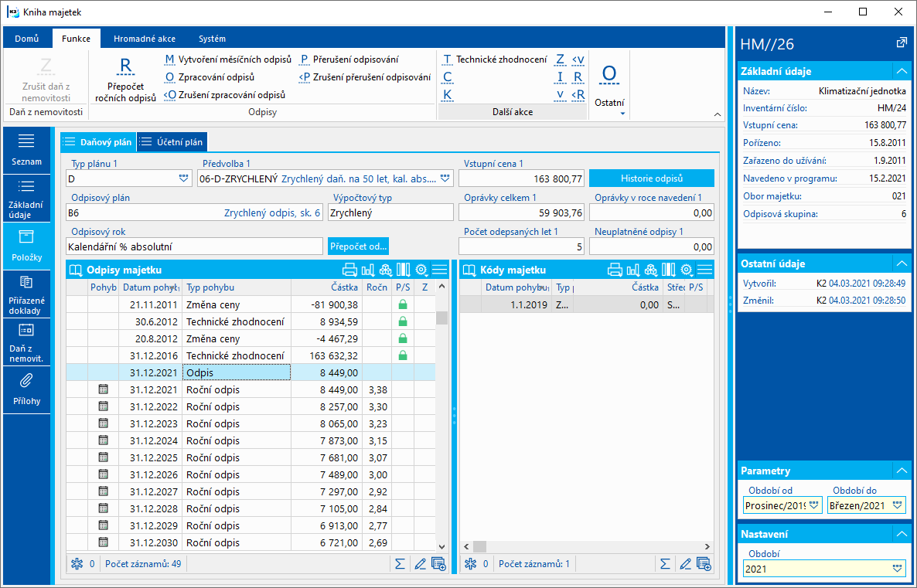Switch to the Domů ribbon tab
Viewport: 917px width, 588px height.
(27, 39)
